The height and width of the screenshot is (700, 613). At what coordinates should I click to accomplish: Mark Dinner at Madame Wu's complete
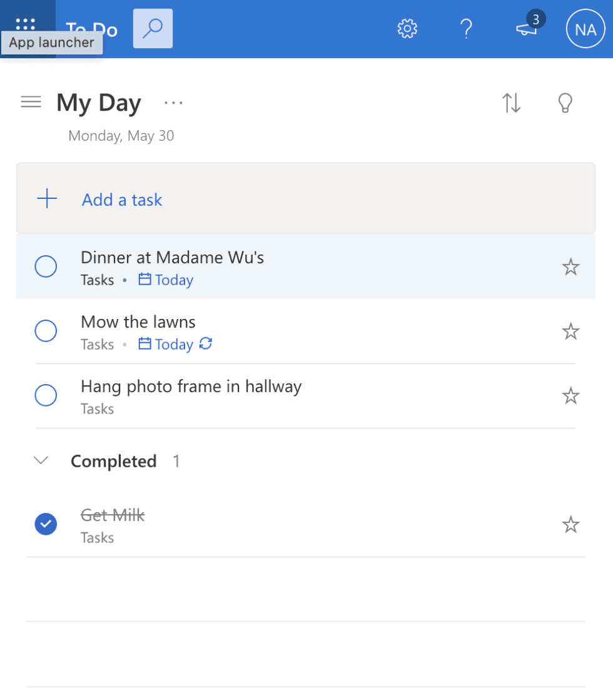pos(46,266)
